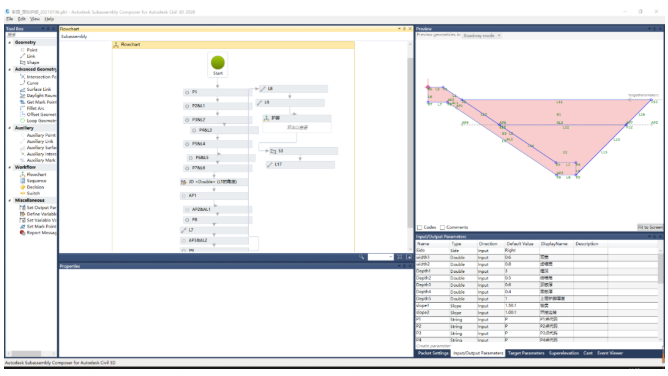Select the slope1 parameter row

[x=537, y=306]
